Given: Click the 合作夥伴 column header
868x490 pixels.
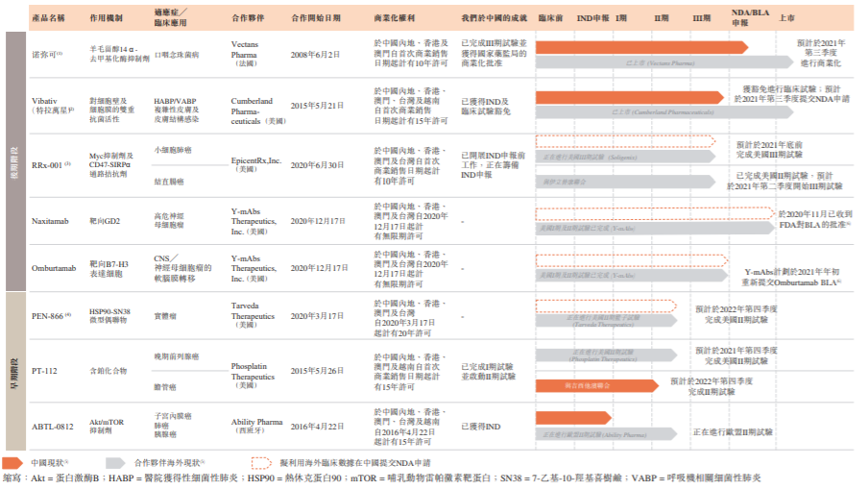Looking at the screenshot, I should (x=248, y=18).
